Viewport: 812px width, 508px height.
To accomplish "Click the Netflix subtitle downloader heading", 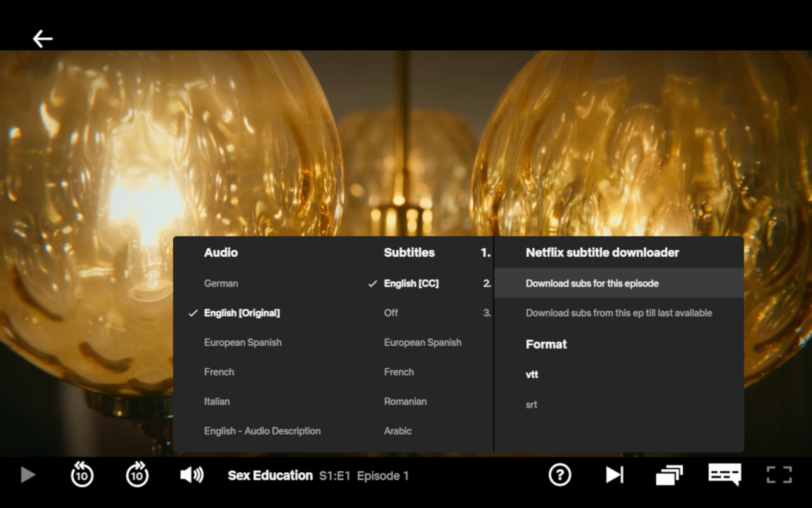I will pos(603,253).
